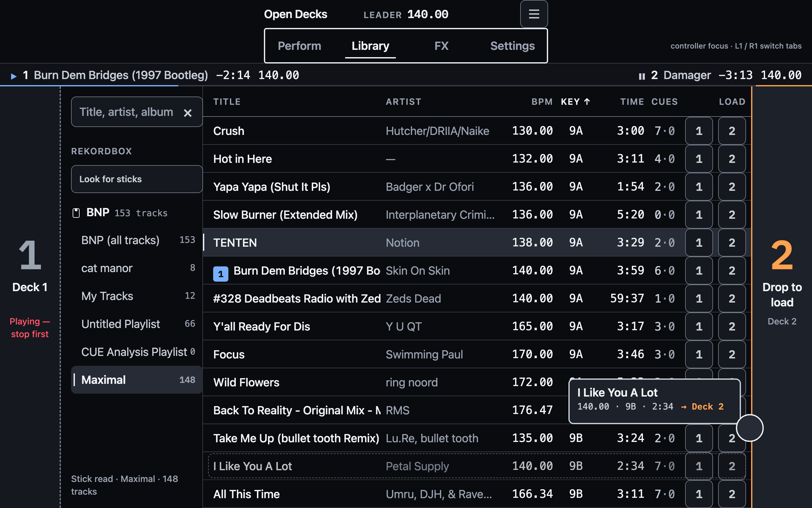Open the My Tracks playlist
Image resolution: width=812 pixels, height=508 pixels.
[x=137, y=296]
